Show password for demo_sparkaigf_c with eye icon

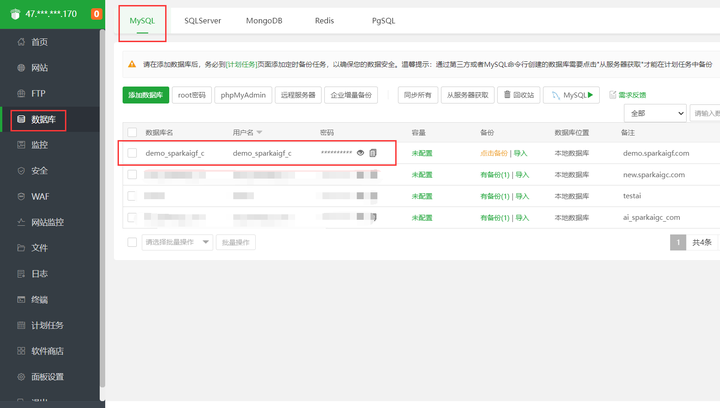pos(360,153)
